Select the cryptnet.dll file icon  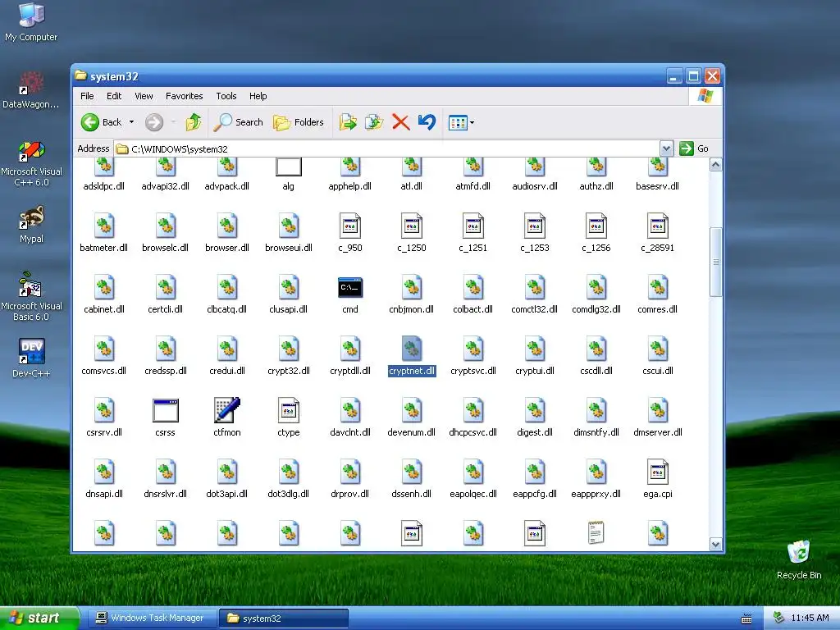(x=412, y=349)
